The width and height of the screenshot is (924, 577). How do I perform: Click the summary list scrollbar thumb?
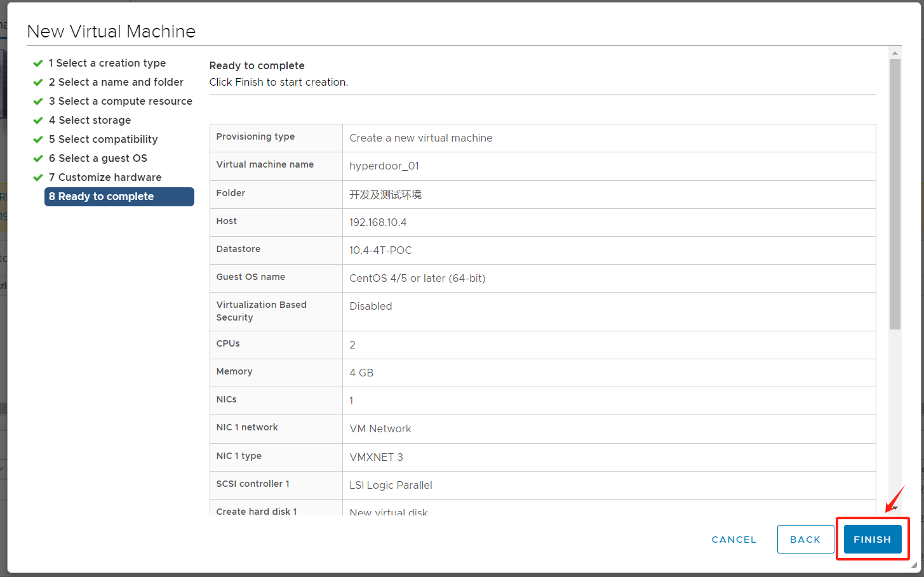(x=895, y=194)
